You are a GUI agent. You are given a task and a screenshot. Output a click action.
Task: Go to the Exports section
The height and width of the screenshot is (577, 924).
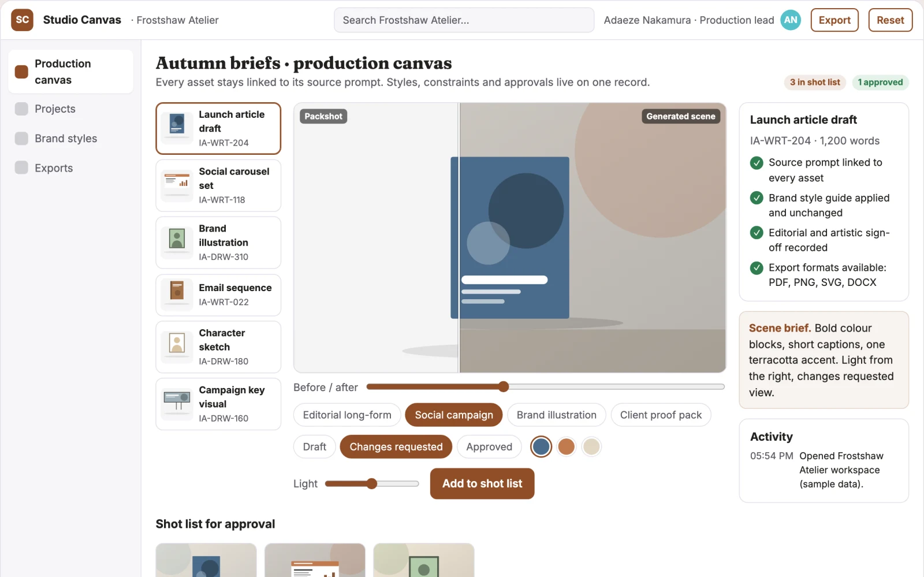pyautogui.click(x=70, y=168)
